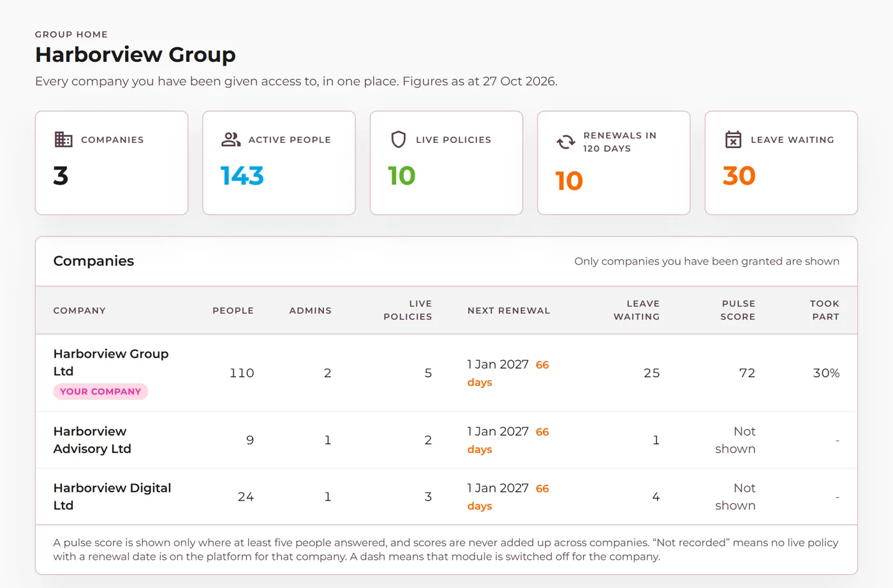Screen dimensions: 893x588
Task: Click Harborview Advisory's 'Not shown' pulse score
Action: click(x=735, y=440)
